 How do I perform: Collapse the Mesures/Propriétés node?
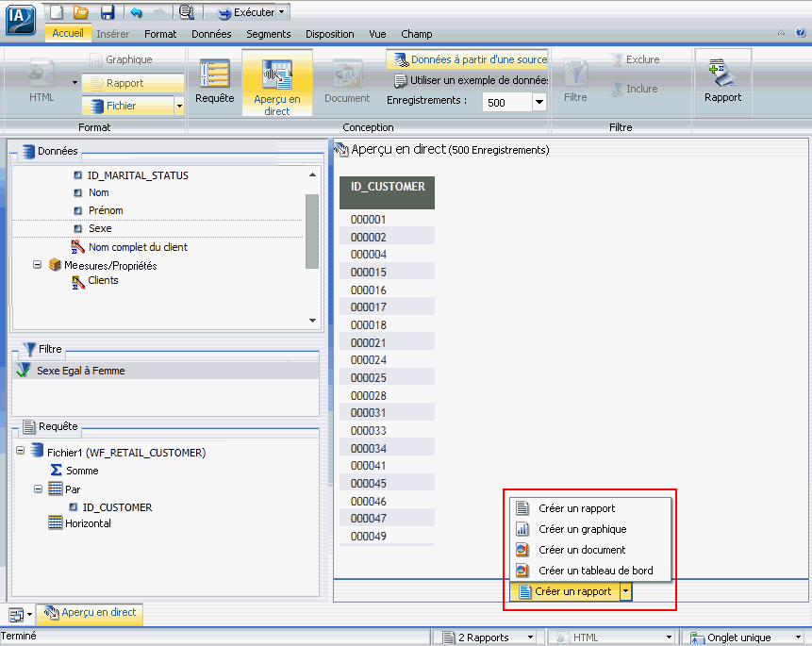pos(38,265)
